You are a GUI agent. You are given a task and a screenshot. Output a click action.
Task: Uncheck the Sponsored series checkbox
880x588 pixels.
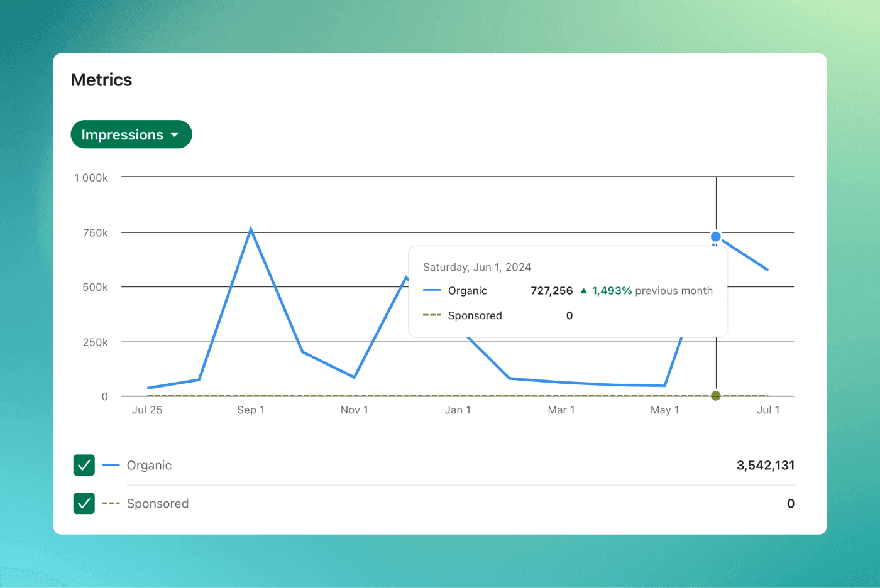84,503
